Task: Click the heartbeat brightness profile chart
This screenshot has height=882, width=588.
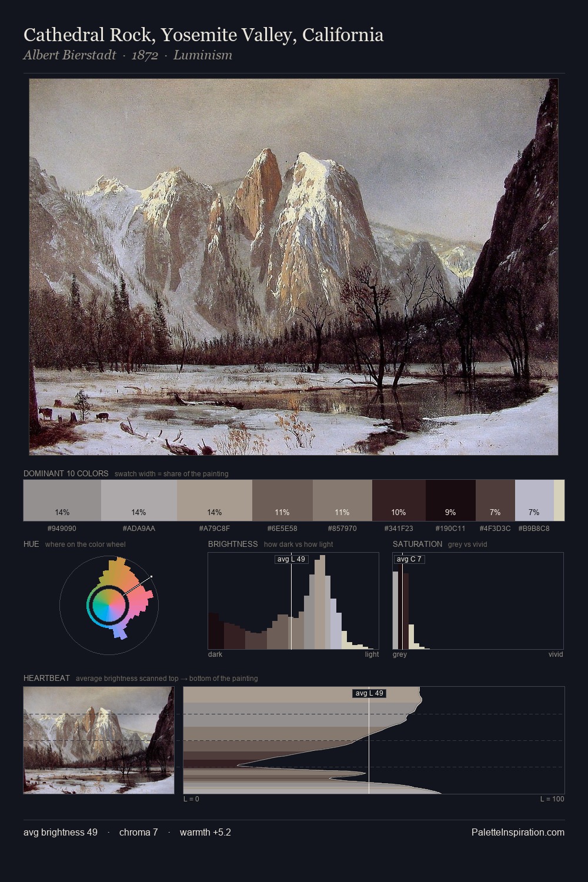Action: (374, 740)
